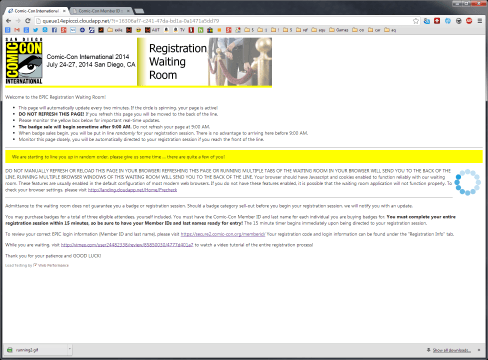Open the 'ref' bookmarks folder
Viewport: 488px width, 360px height.
[x=302, y=30]
